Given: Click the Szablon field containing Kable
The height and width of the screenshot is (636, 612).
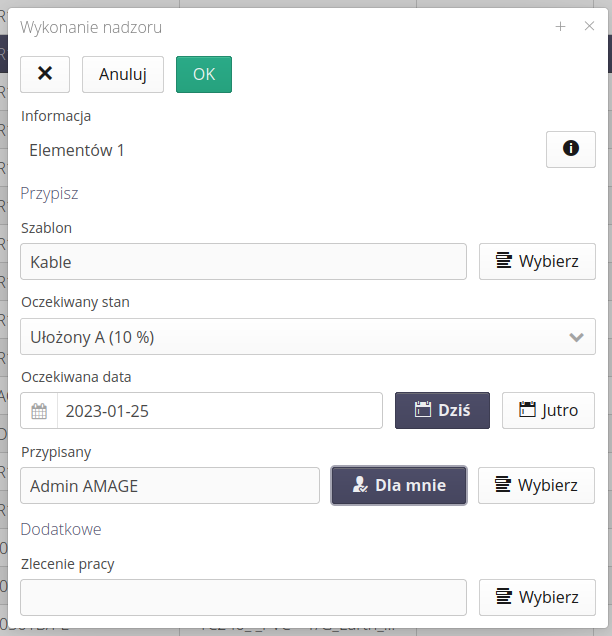Looking at the screenshot, I should coord(243,262).
